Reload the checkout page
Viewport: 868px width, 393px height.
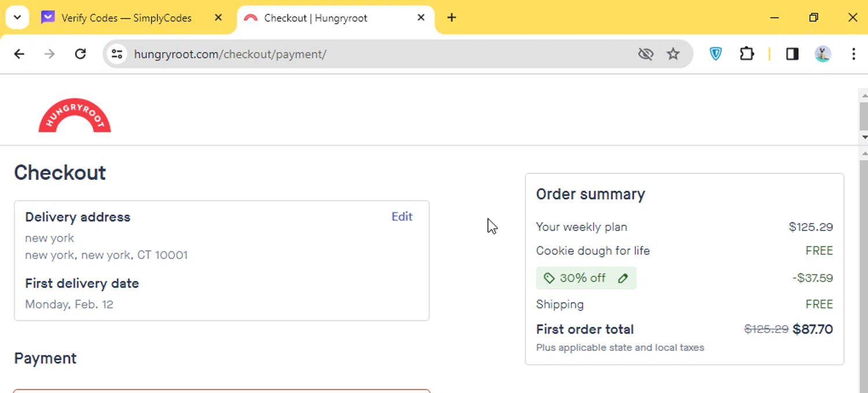pos(80,54)
